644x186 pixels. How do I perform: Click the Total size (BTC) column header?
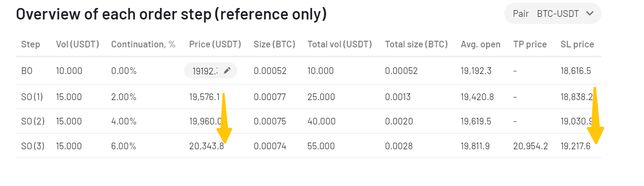[x=416, y=44]
